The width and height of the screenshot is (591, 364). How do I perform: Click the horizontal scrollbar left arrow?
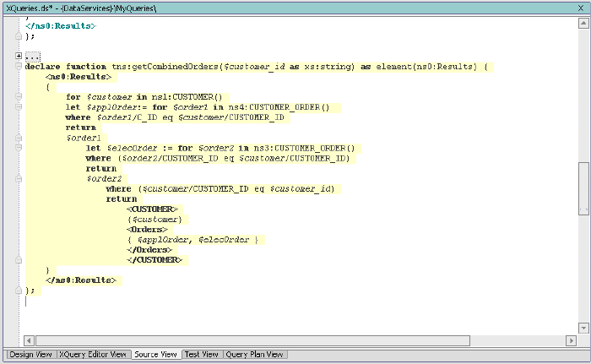click(29, 340)
